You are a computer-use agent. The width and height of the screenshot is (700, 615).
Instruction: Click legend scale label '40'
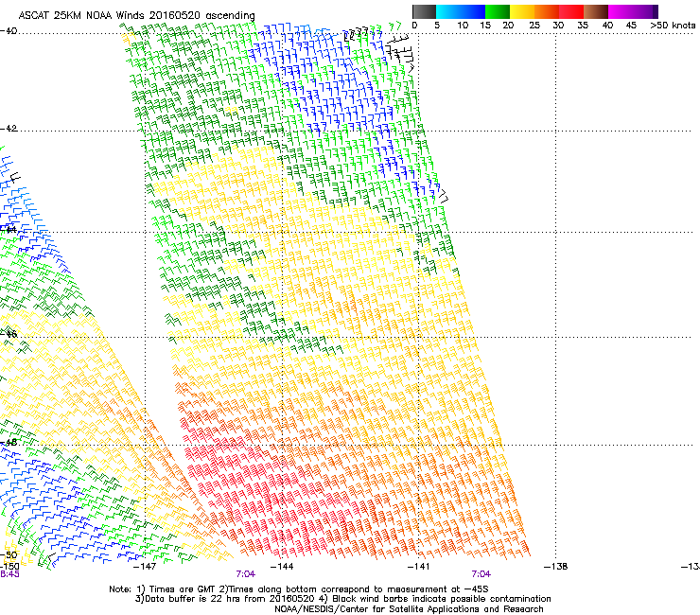click(x=607, y=25)
